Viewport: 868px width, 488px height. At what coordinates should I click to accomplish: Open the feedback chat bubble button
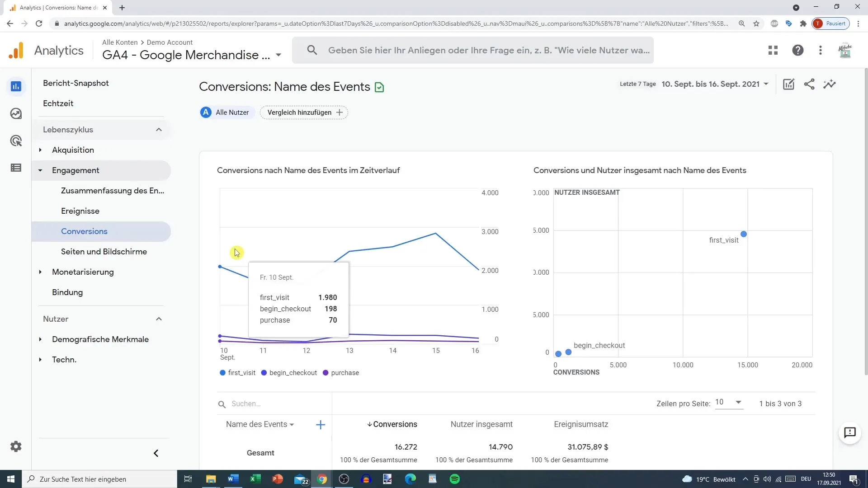pyautogui.click(x=850, y=432)
